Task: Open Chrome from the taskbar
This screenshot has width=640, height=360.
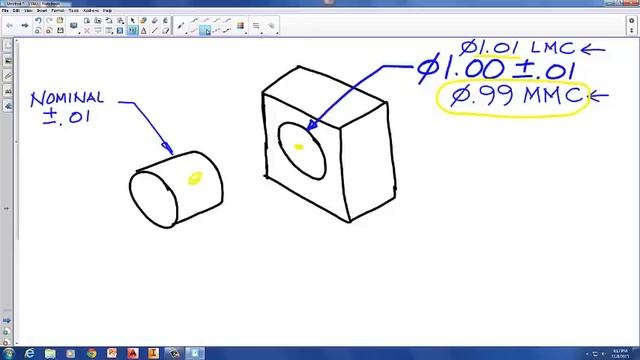Action: click(91, 353)
